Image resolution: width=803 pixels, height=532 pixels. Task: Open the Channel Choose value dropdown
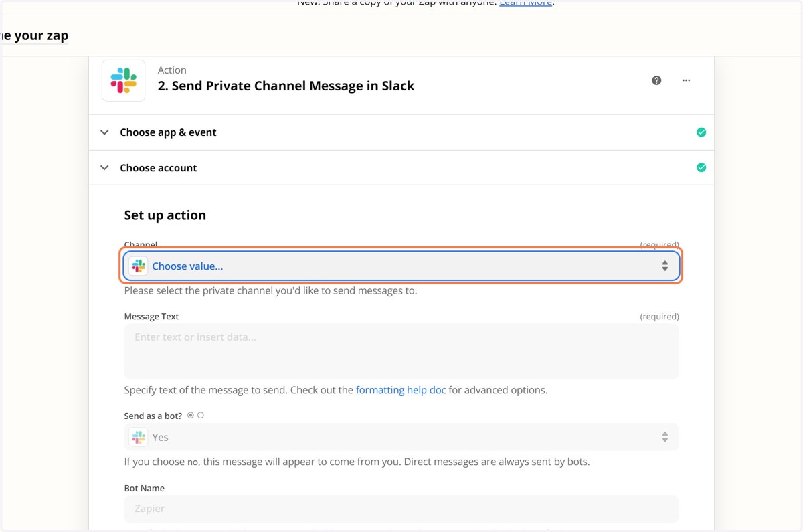point(401,266)
